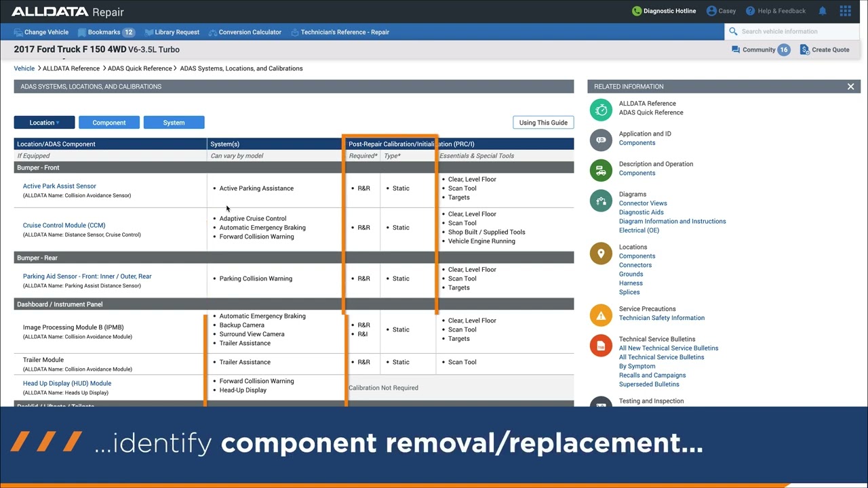
Task: Open All New Technical Service Bulletins
Action: [669, 348]
